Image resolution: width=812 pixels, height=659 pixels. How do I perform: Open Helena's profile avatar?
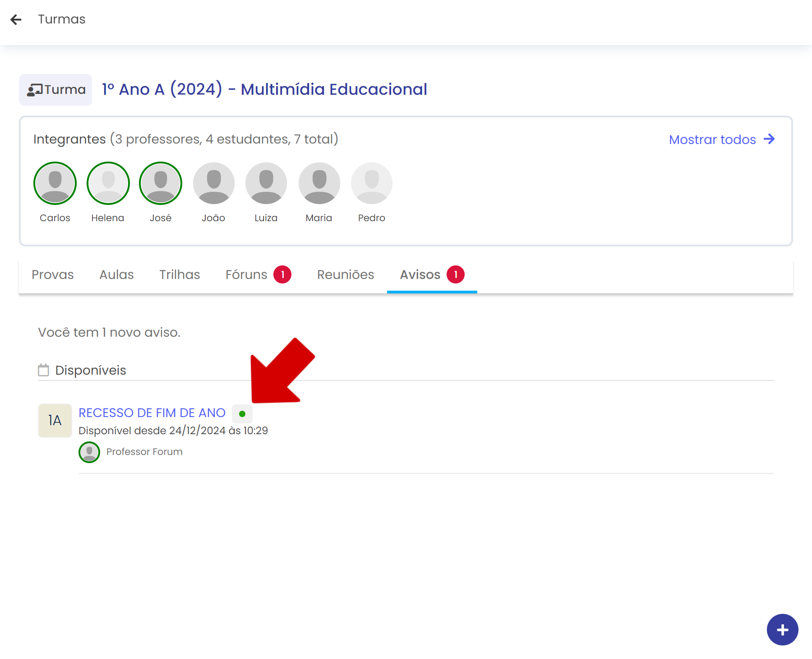click(x=108, y=183)
